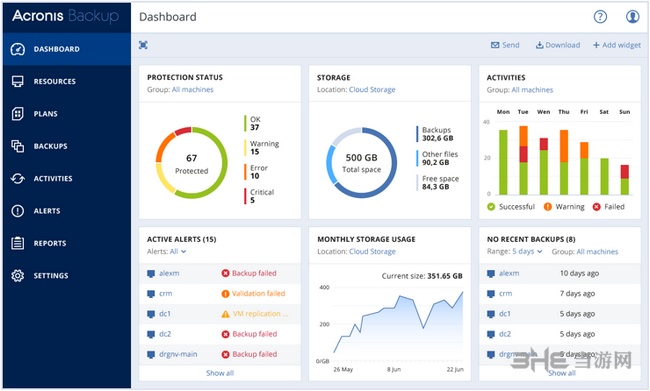Click the Reports clipboard icon in the sidebar
Image resolution: width=650 pixels, height=391 pixels.
pos(17,243)
